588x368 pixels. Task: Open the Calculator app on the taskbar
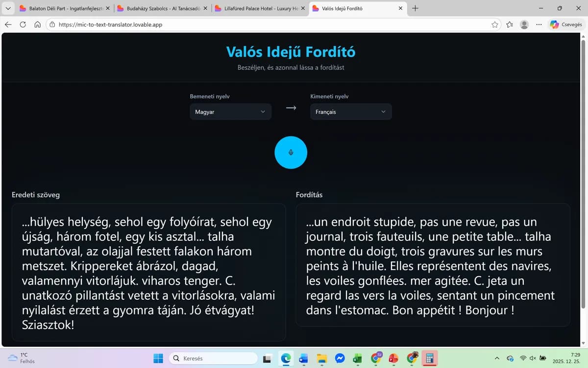[429, 359]
